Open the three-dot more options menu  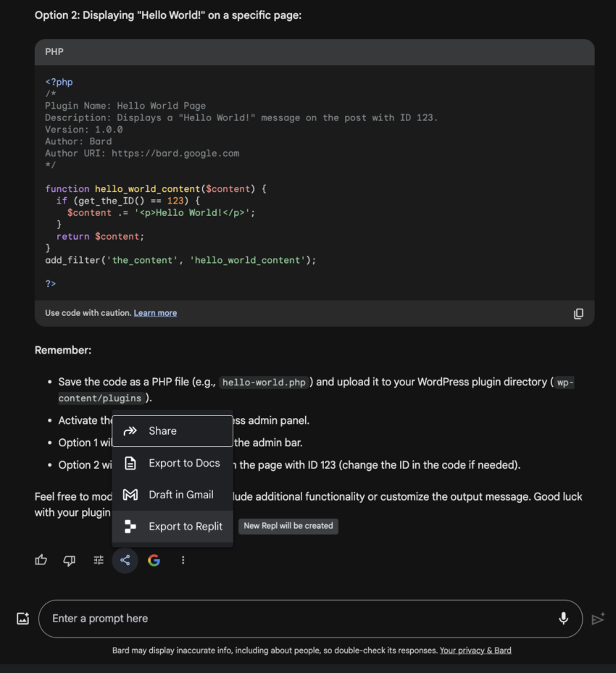click(183, 560)
